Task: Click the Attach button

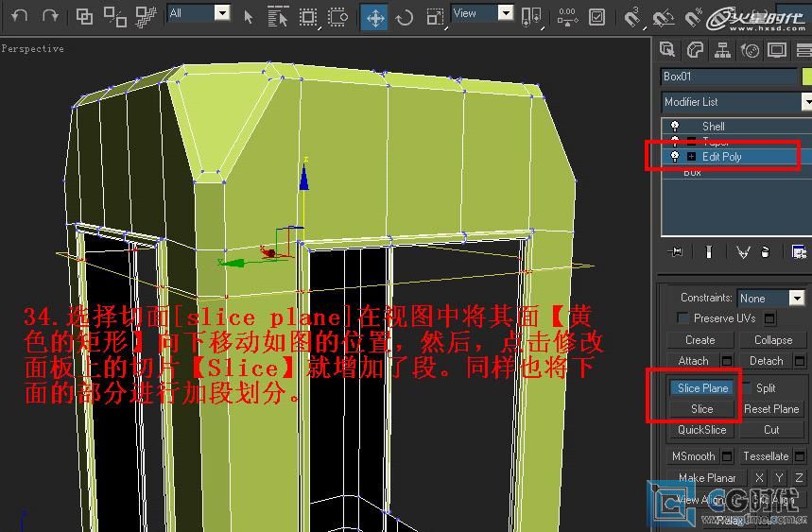Action: [693, 361]
